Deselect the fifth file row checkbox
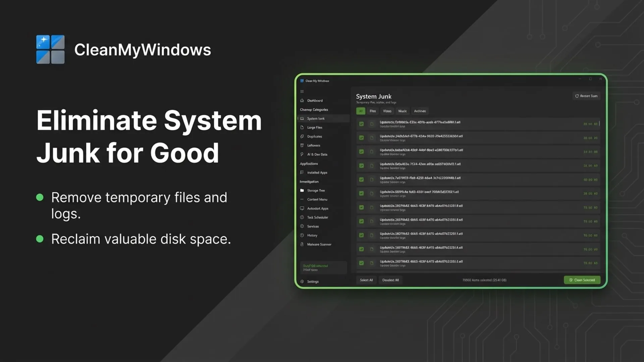644x362 pixels. point(361,180)
